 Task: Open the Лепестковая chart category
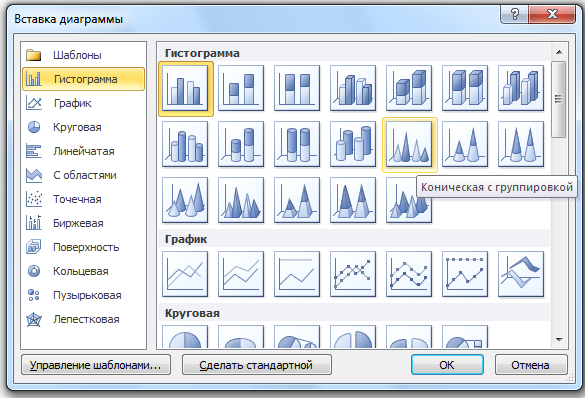coord(84,319)
